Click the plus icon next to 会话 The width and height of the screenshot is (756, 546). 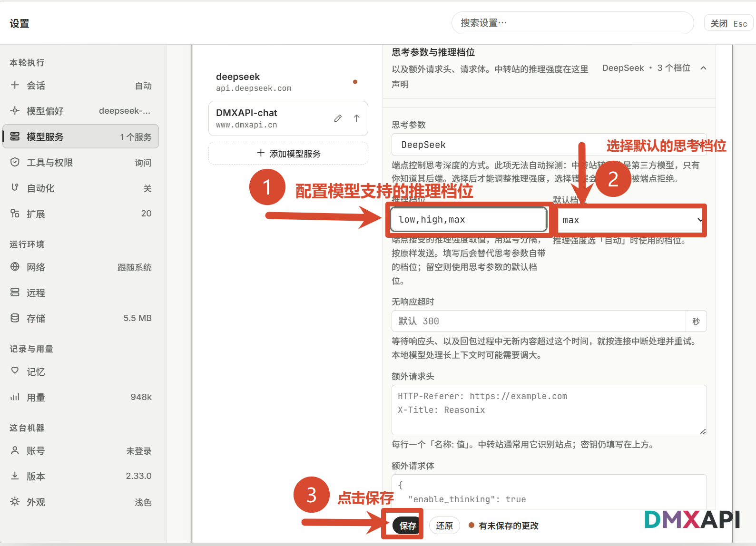click(x=15, y=85)
